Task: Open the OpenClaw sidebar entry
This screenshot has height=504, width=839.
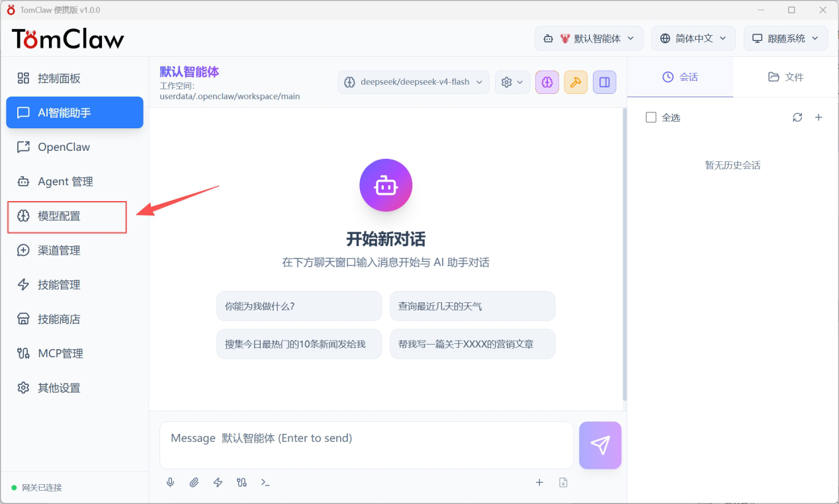Action: (75, 147)
